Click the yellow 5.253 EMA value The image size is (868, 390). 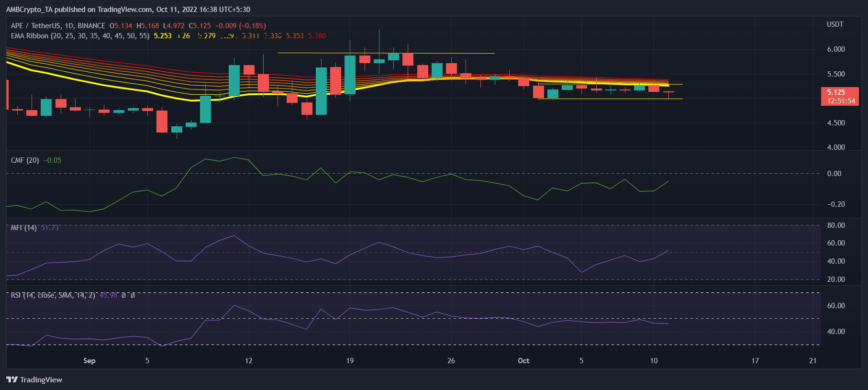click(163, 36)
